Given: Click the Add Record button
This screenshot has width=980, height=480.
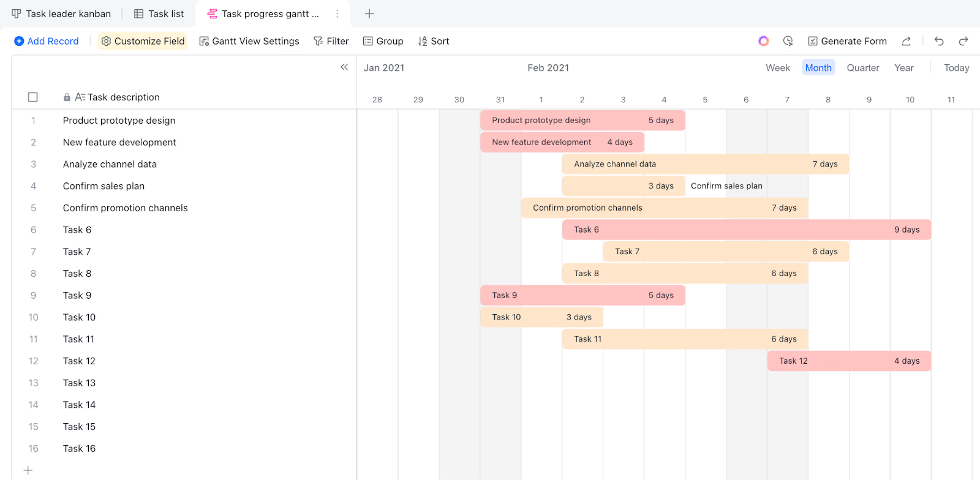Looking at the screenshot, I should [47, 41].
